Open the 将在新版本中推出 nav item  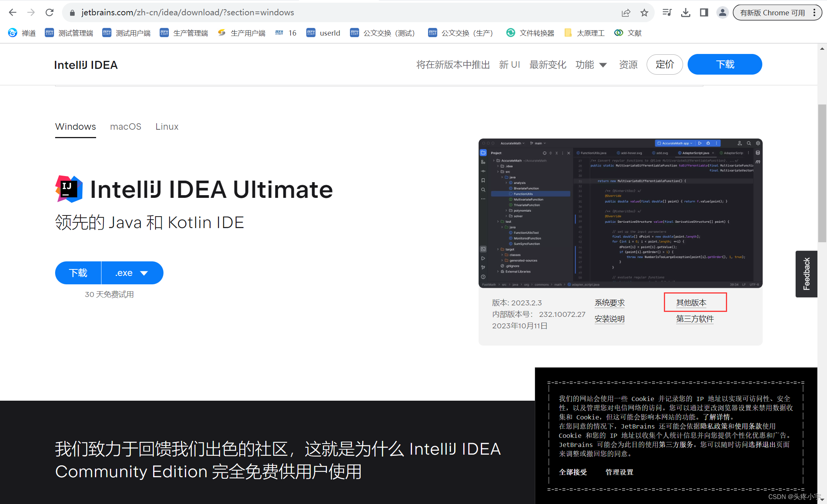[x=453, y=65]
